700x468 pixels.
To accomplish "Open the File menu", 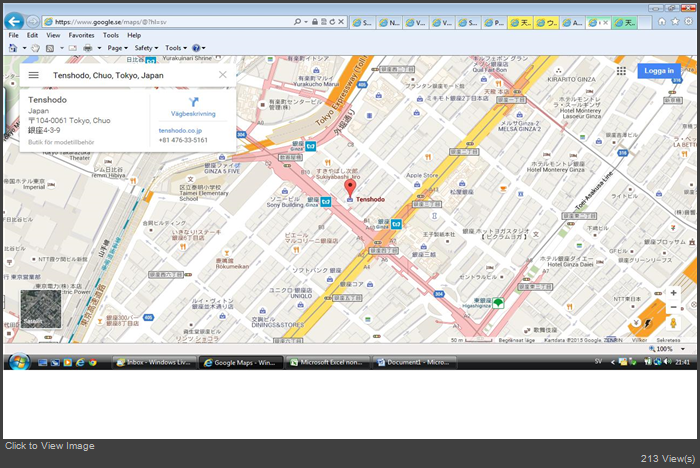I will click(13, 35).
